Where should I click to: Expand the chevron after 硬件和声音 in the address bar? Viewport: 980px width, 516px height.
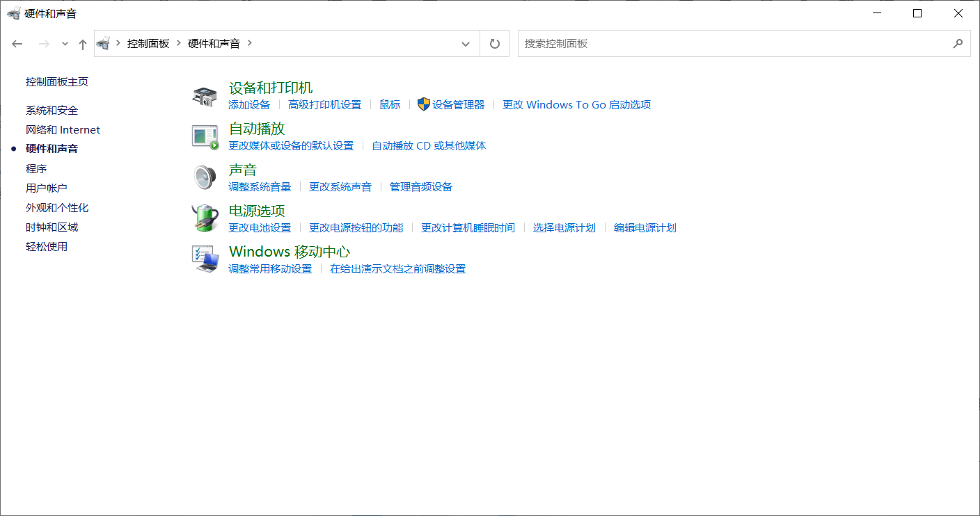coord(250,43)
